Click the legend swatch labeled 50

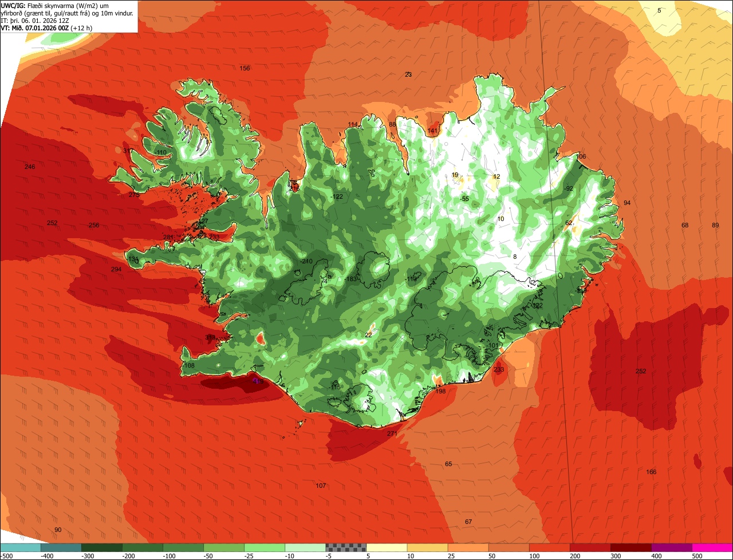(x=509, y=547)
